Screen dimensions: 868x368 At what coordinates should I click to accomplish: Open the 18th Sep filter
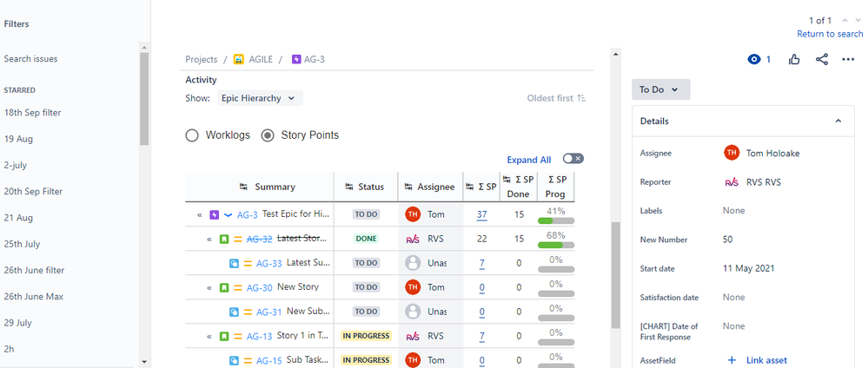(x=33, y=112)
